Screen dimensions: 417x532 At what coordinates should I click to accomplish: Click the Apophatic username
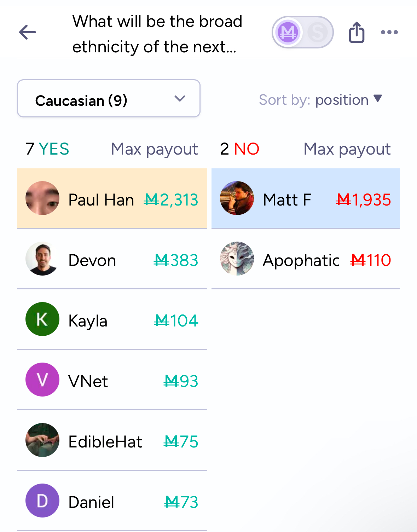(301, 261)
